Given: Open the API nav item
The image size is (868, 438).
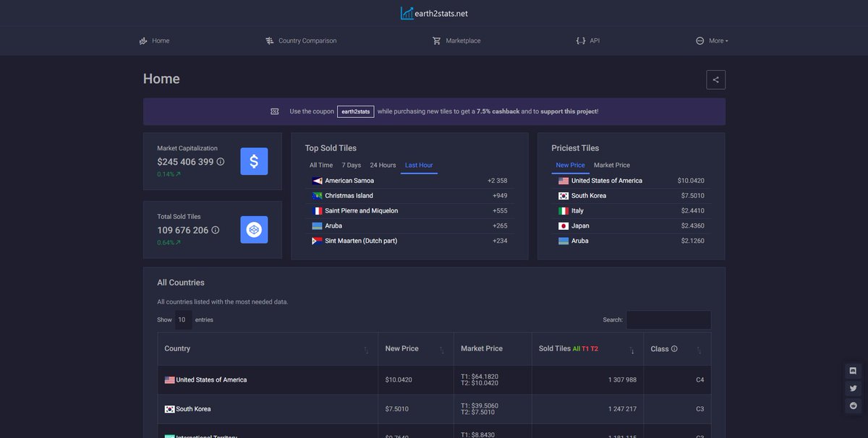Looking at the screenshot, I should (587, 40).
